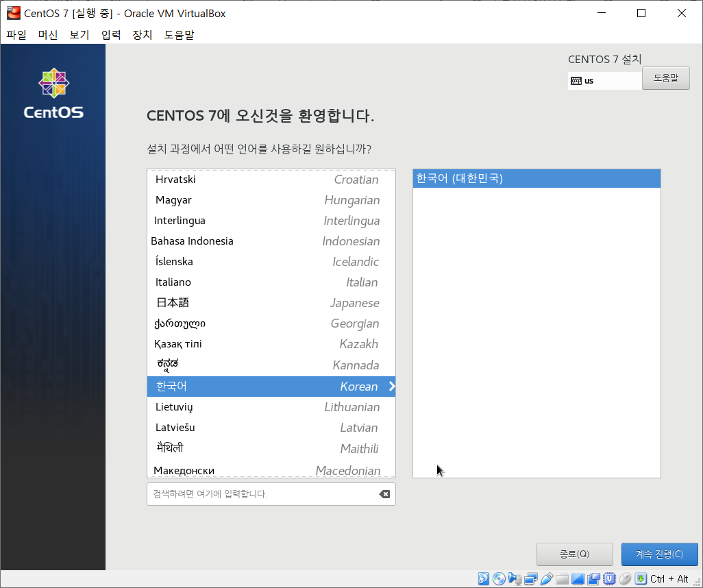Select the Georgian language row
This screenshot has height=588, width=703.
271,324
